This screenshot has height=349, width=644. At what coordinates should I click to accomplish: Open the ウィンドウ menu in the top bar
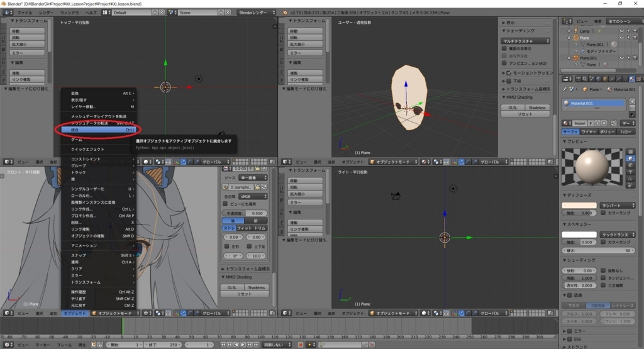coord(69,13)
